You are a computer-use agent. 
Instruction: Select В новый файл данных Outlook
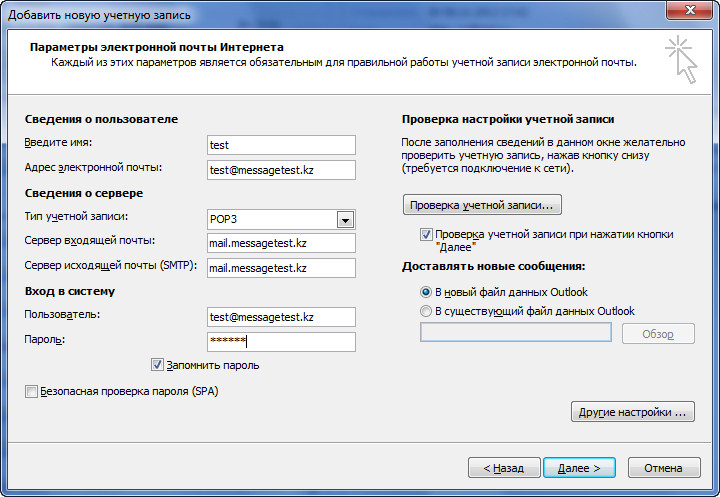click(426, 292)
